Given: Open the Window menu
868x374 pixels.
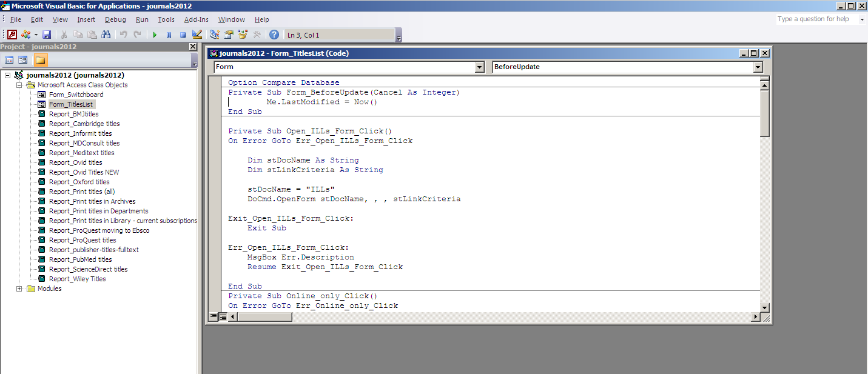Looking at the screenshot, I should click(232, 19).
